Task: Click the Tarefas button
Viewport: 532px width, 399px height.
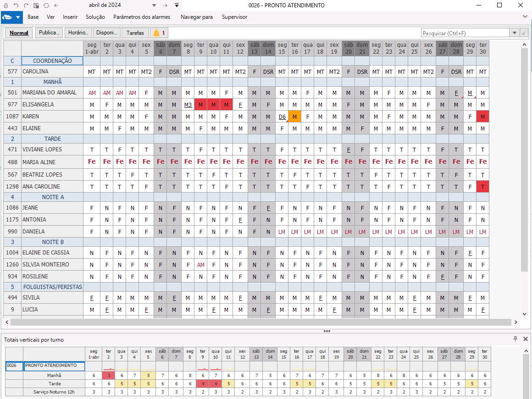Action: click(135, 33)
